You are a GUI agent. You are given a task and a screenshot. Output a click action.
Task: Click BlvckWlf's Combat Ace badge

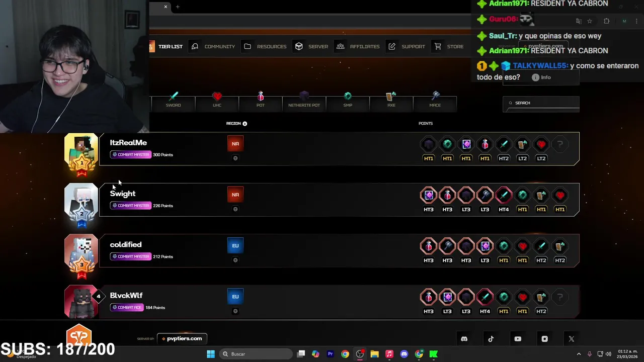[127, 308]
